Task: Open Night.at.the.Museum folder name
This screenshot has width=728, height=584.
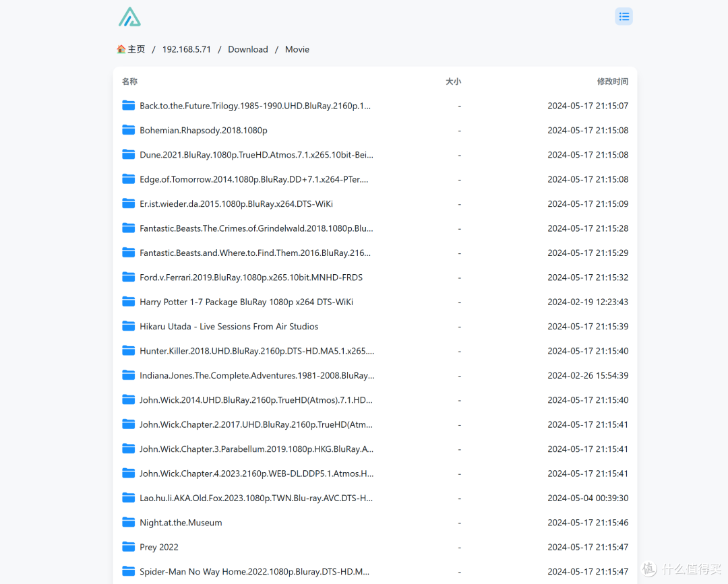Action: click(181, 523)
